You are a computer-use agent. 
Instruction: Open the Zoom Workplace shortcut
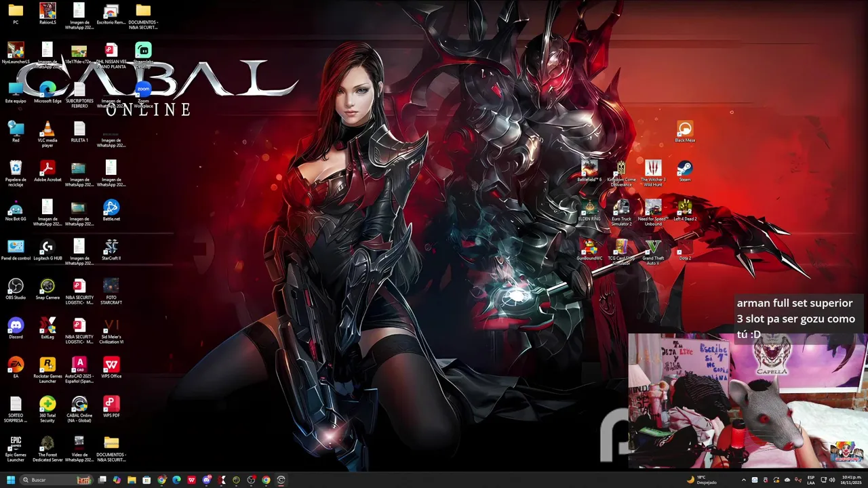pos(143,94)
